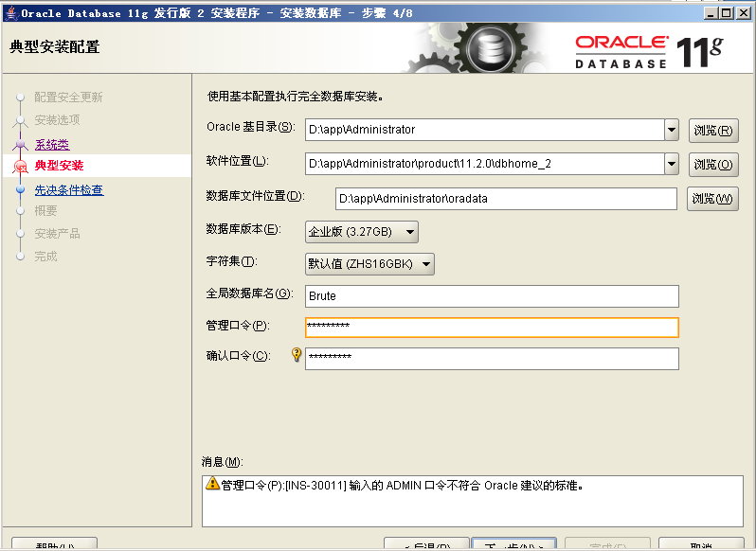Click the 下一步 next button
Image resolution: width=756 pixels, height=551 pixels.
514,544
